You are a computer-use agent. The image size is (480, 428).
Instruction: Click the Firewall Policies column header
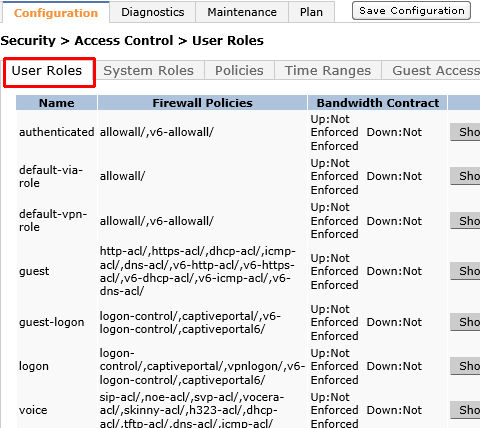tap(202, 103)
